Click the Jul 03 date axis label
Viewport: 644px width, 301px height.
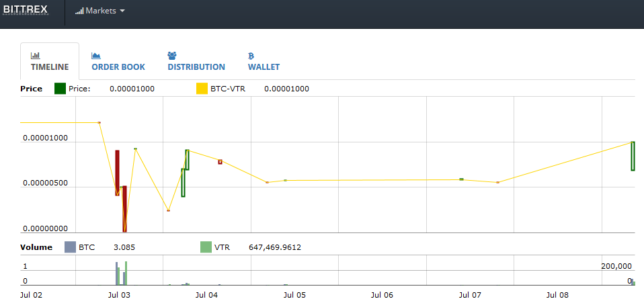click(x=119, y=295)
